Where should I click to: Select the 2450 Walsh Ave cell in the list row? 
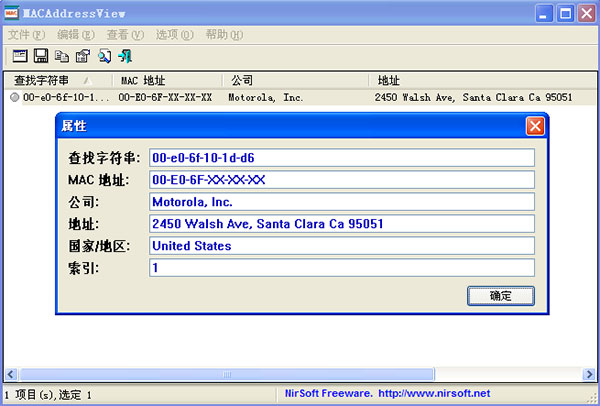pos(473,98)
